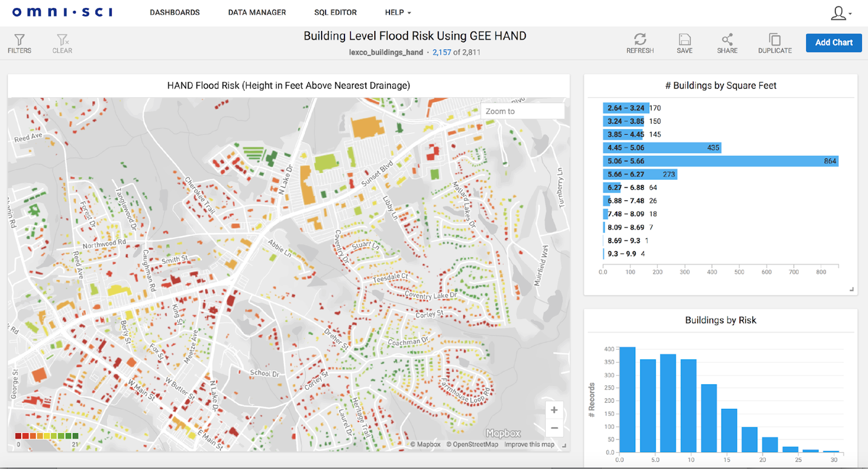This screenshot has width=868, height=469.
Task: Zoom out on the flood risk map
Action: 554,428
